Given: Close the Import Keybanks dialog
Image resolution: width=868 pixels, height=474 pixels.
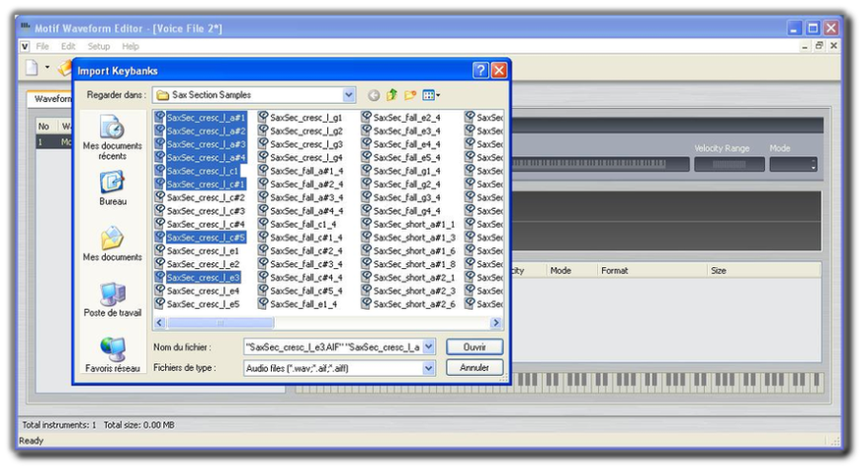Looking at the screenshot, I should pos(499,70).
